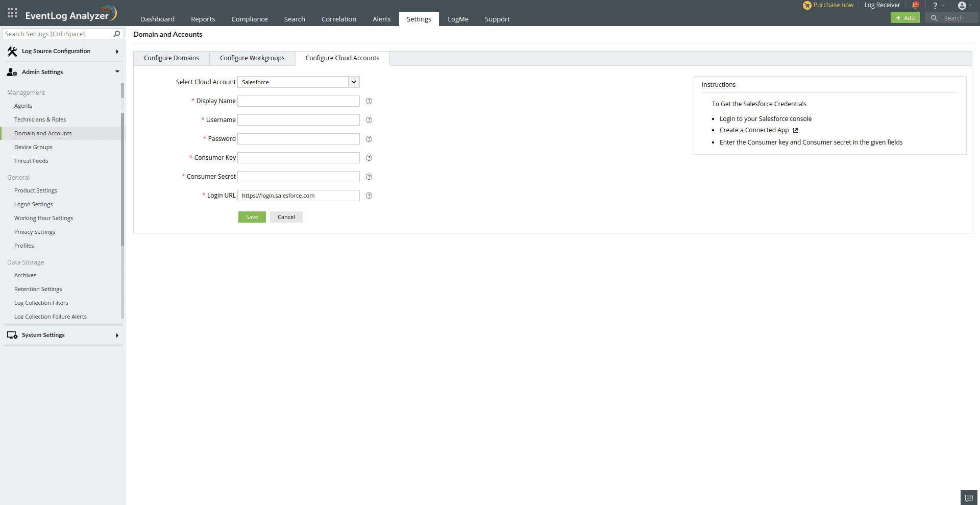Switch to the Configure Domains tab
The height and width of the screenshot is (505, 980).
coord(171,58)
